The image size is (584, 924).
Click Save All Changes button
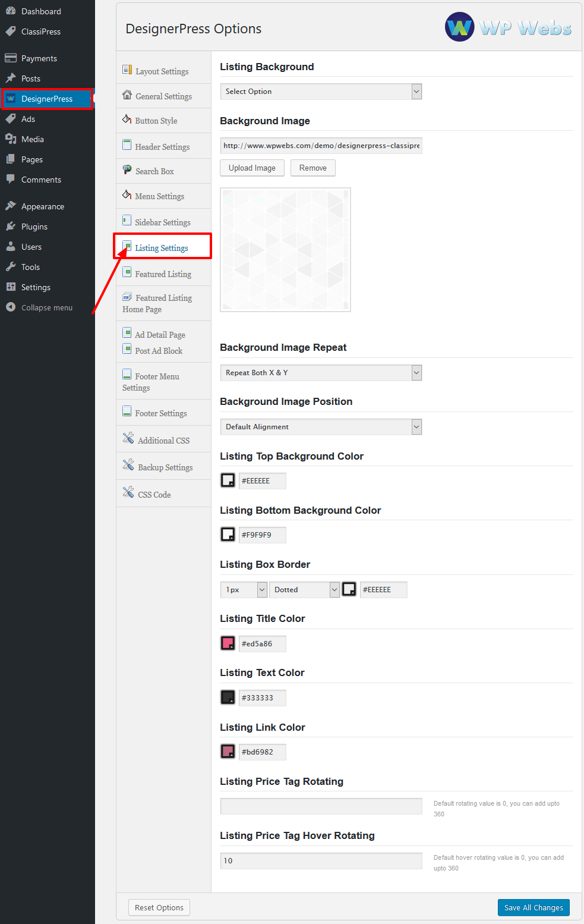point(534,907)
